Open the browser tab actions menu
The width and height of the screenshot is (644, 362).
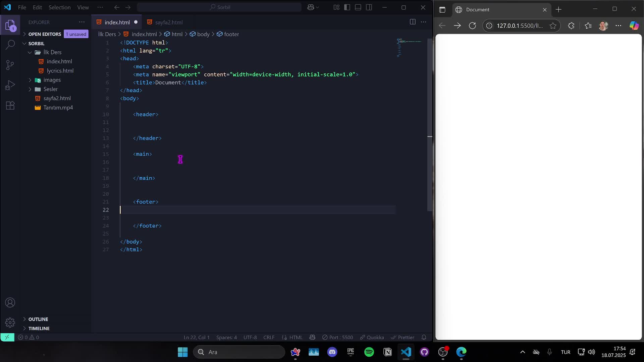[x=442, y=10]
